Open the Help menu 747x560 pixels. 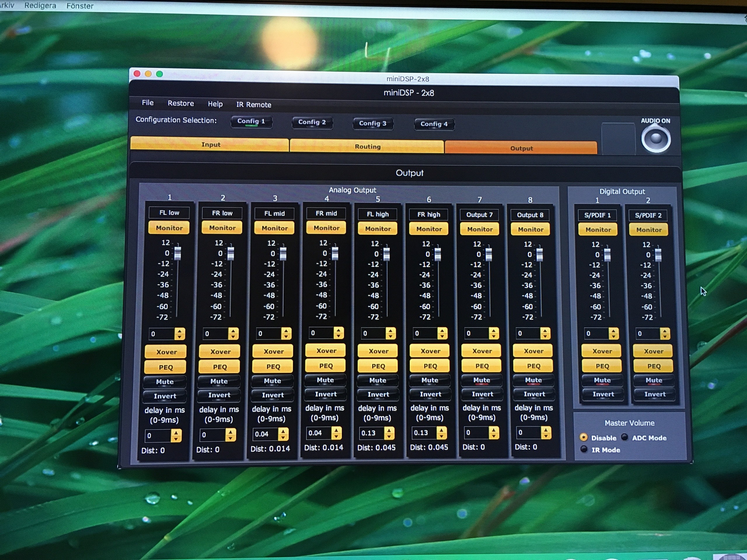(x=215, y=104)
